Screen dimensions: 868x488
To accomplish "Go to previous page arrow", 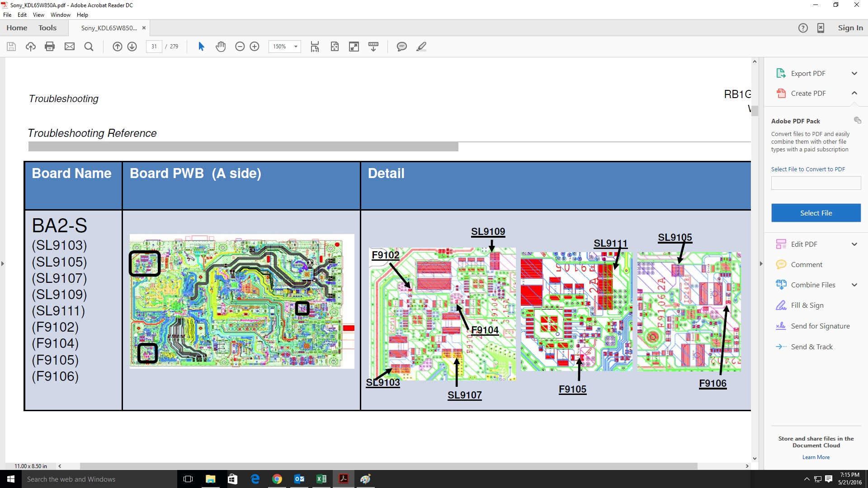I will point(117,47).
